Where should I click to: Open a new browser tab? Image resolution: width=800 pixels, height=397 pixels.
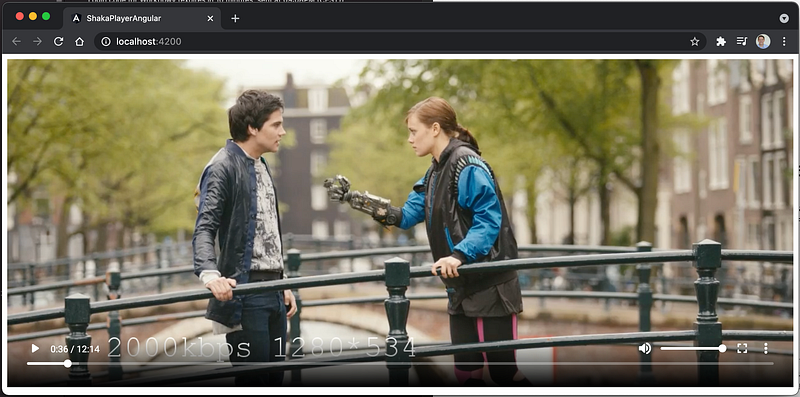pos(235,18)
